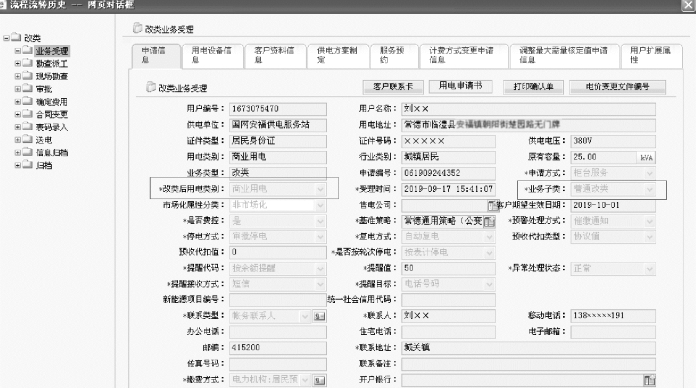This screenshot has width=696, height=388.
Task: Click the 提醒值 field showing 50
Action: pyautogui.click(x=448, y=269)
